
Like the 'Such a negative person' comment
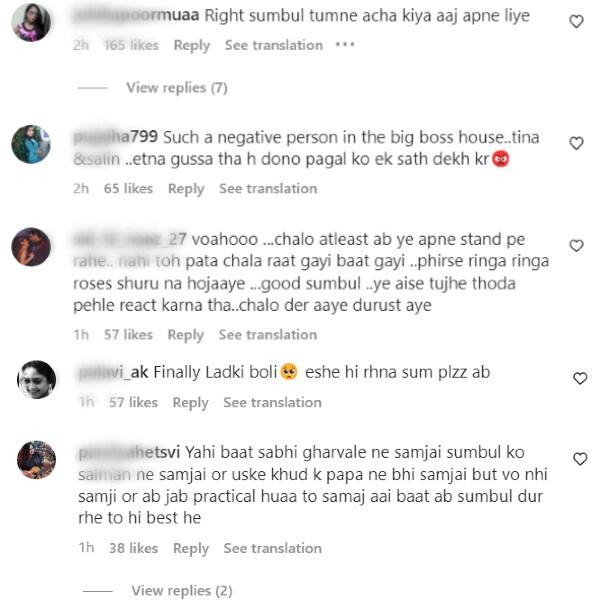tap(576, 143)
